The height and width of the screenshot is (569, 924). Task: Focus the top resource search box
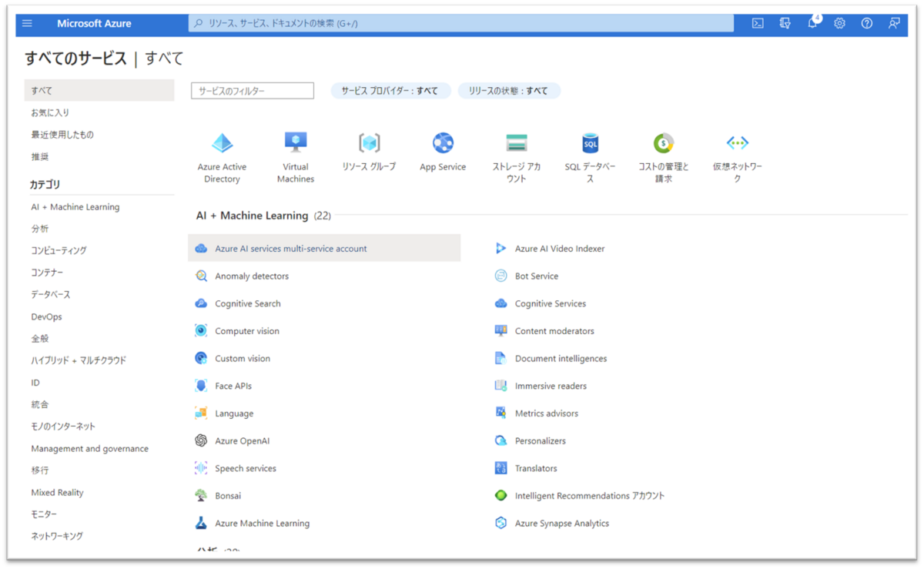pyautogui.click(x=461, y=23)
